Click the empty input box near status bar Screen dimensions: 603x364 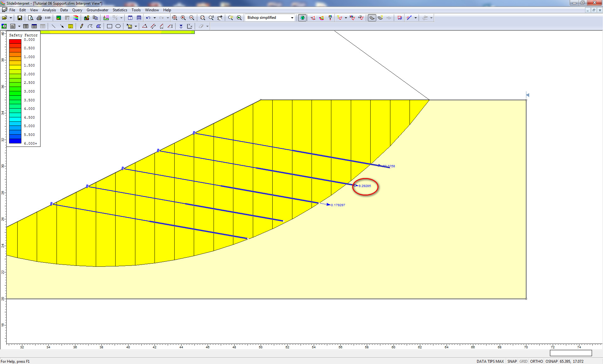pos(571,353)
